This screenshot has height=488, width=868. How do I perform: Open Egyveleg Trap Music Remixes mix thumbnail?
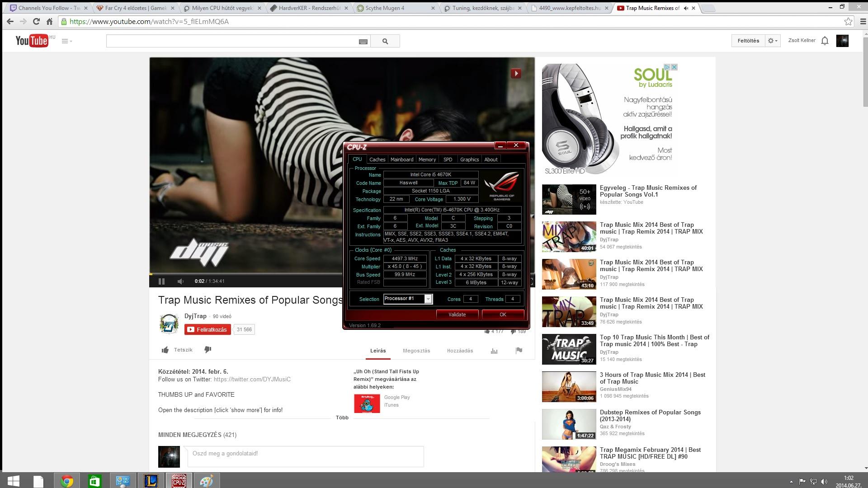569,199
